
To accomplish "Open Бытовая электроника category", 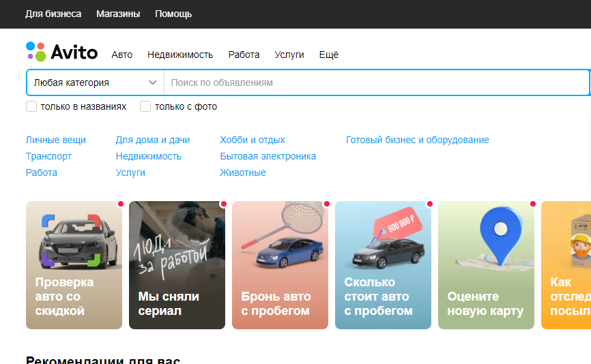I will click(x=268, y=156).
